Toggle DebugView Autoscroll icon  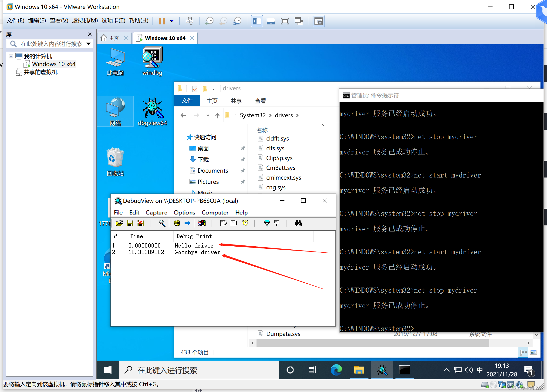[x=234, y=223]
